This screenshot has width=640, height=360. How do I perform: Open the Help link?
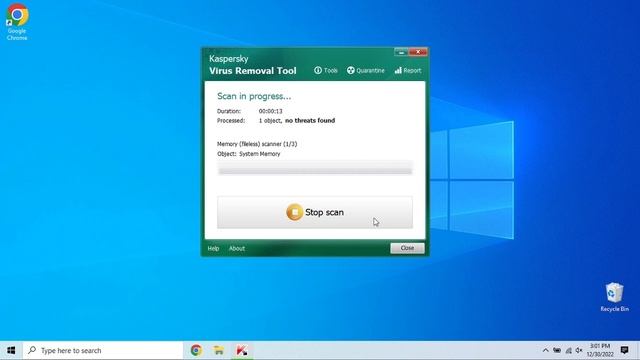[x=213, y=248]
